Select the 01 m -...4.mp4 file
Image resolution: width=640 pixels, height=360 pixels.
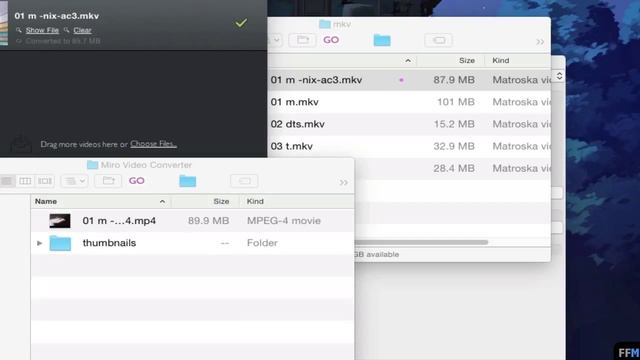point(119,221)
